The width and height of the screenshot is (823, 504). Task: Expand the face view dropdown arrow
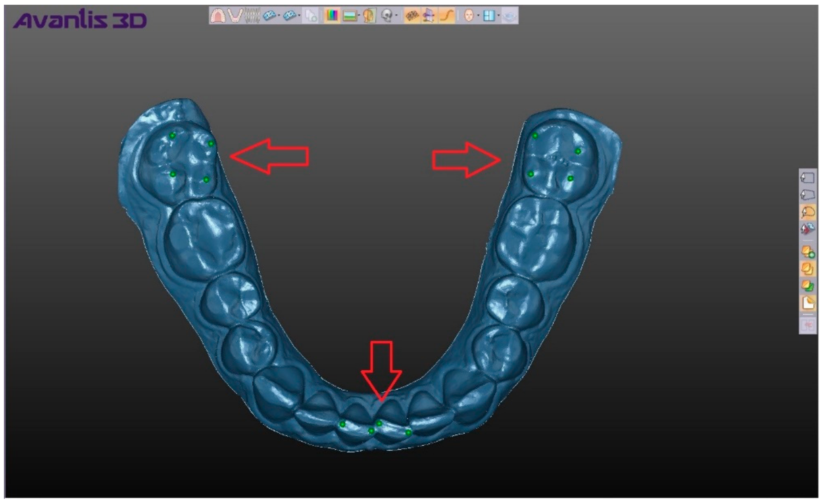pyautogui.click(x=478, y=15)
